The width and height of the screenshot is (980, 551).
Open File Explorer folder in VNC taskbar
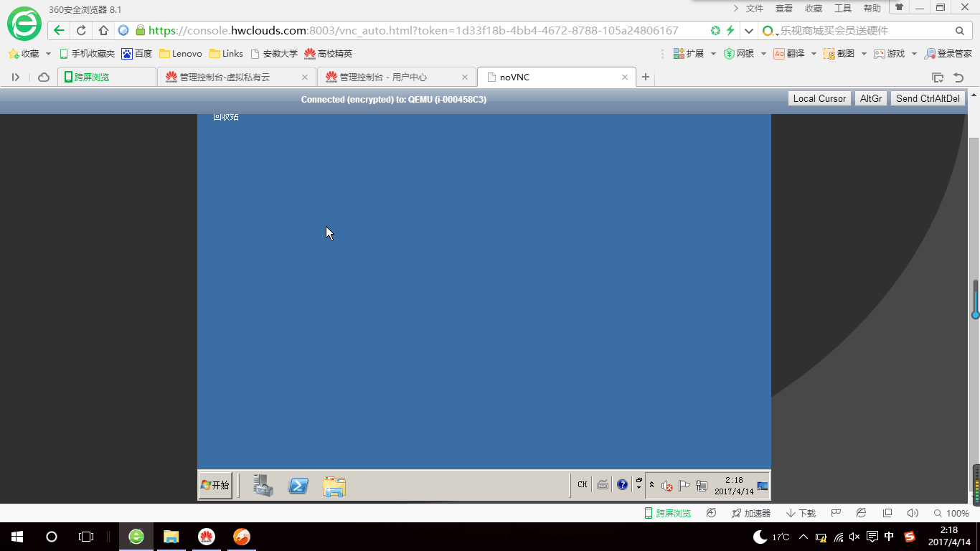(334, 486)
